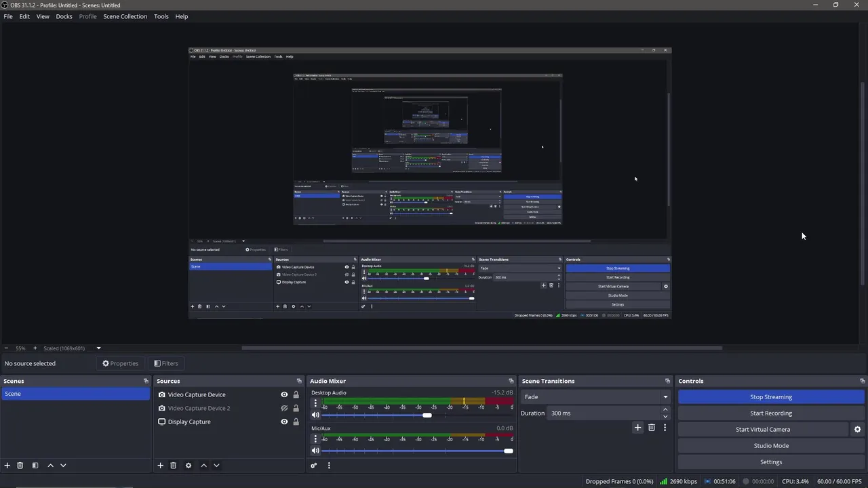Add a new source with plus icon

[x=161, y=466]
